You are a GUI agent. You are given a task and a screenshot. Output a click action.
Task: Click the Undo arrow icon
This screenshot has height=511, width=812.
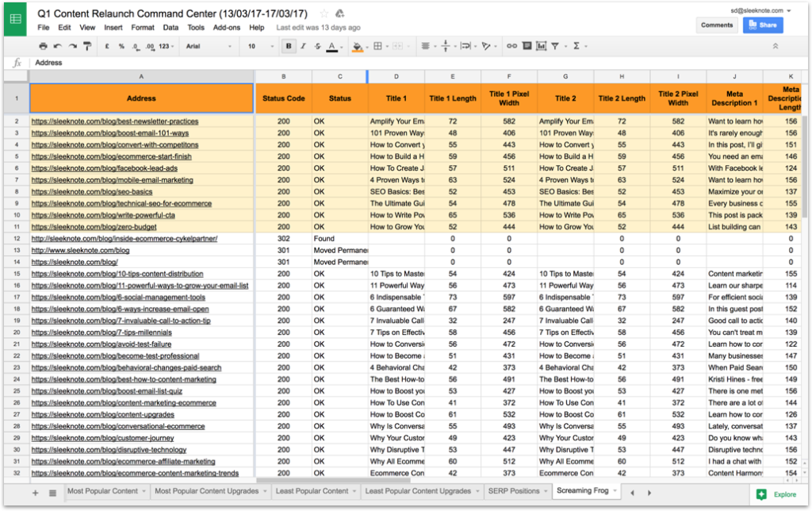tap(57, 46)
